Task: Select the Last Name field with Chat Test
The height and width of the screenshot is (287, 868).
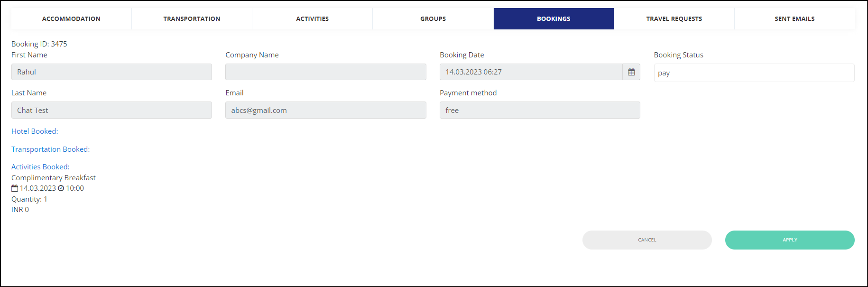Action: point(111,110)
